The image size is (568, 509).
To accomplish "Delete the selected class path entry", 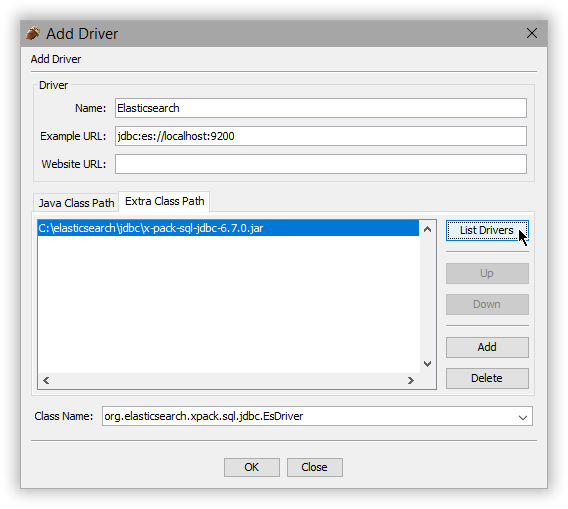I will click(487, 378).
